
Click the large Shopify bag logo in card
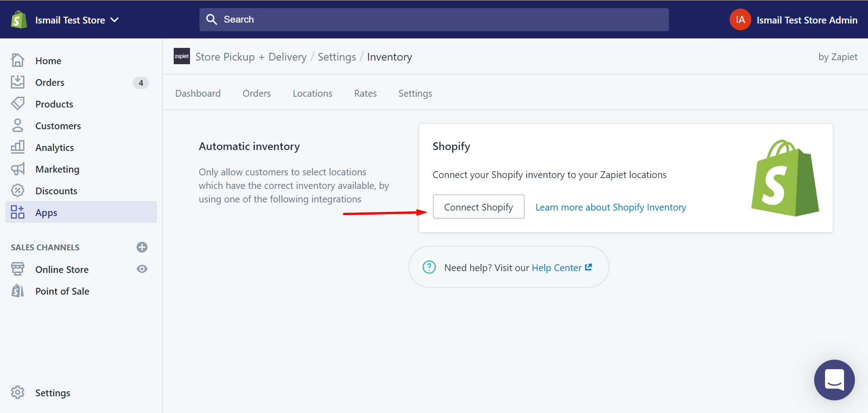[x=785, y=178]
